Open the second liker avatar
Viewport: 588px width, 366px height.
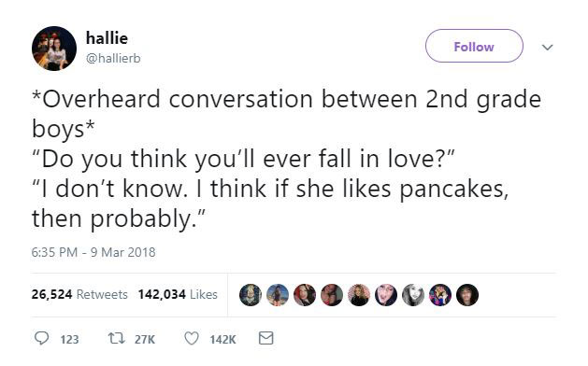[278, 295]
